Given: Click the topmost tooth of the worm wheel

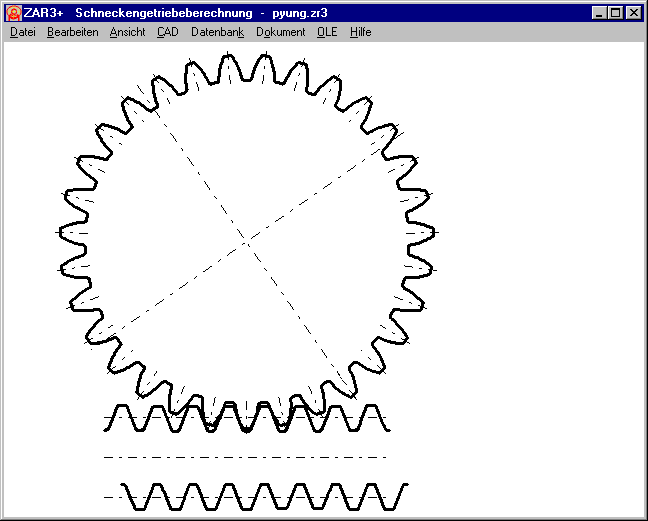Looking at the screenshot, I should click(x=246, y=62).
